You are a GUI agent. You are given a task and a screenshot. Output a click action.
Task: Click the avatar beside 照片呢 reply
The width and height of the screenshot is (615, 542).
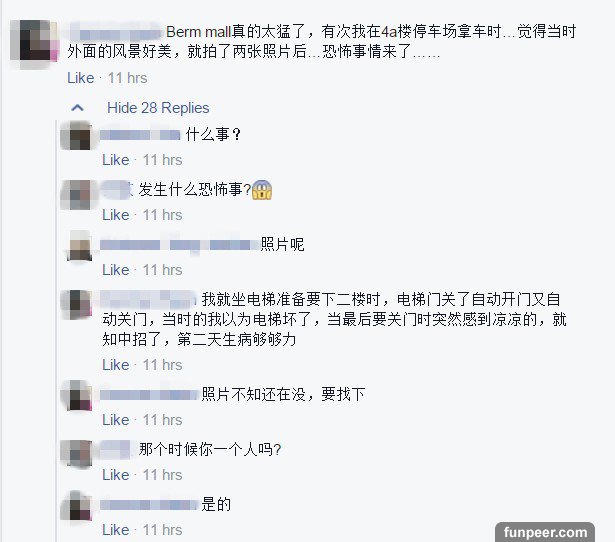pos(80,246)
